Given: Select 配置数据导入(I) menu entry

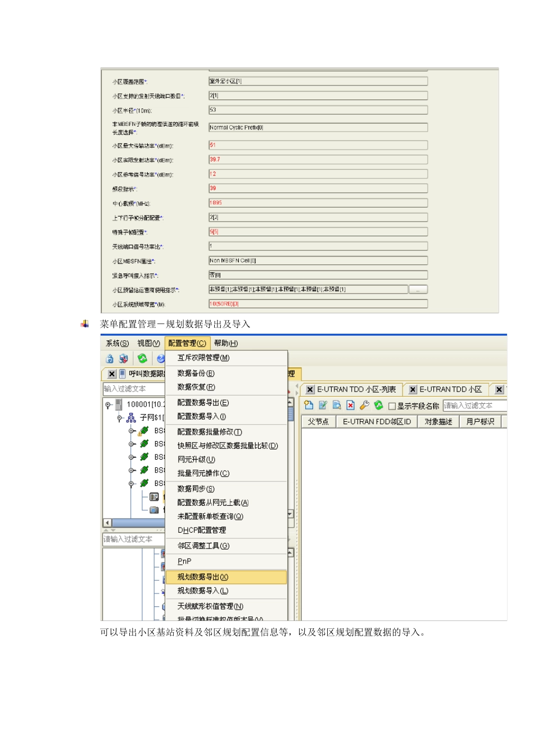Looking at the screenshot, I should coord(226,416).
